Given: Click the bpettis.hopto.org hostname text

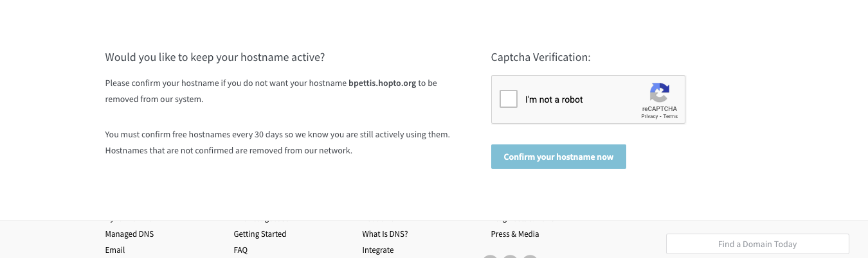Looking at the screenshot, I should tap(382, 83).
